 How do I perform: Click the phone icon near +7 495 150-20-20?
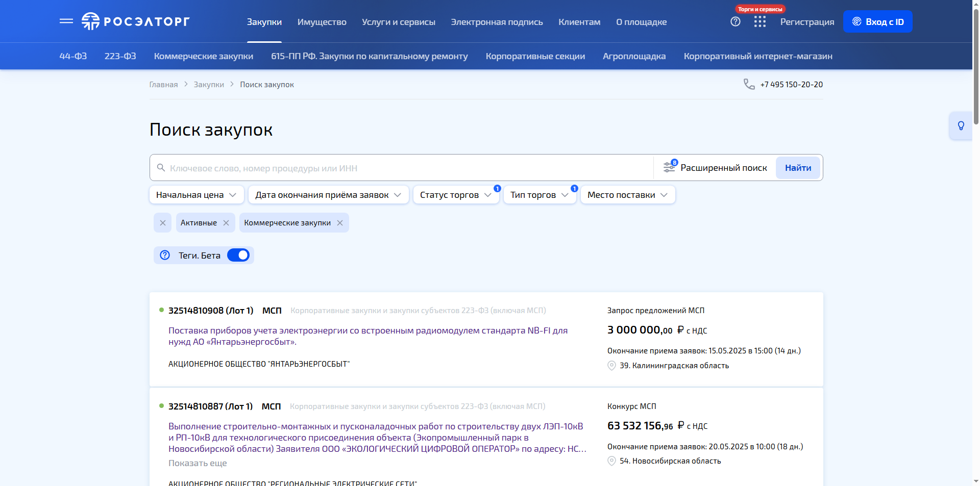coord(749,84)
